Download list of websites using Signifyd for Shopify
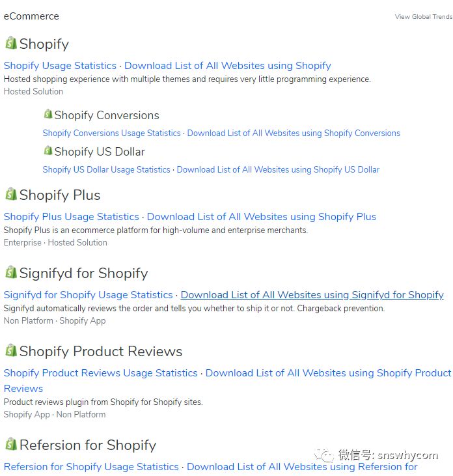 [312, 295]
